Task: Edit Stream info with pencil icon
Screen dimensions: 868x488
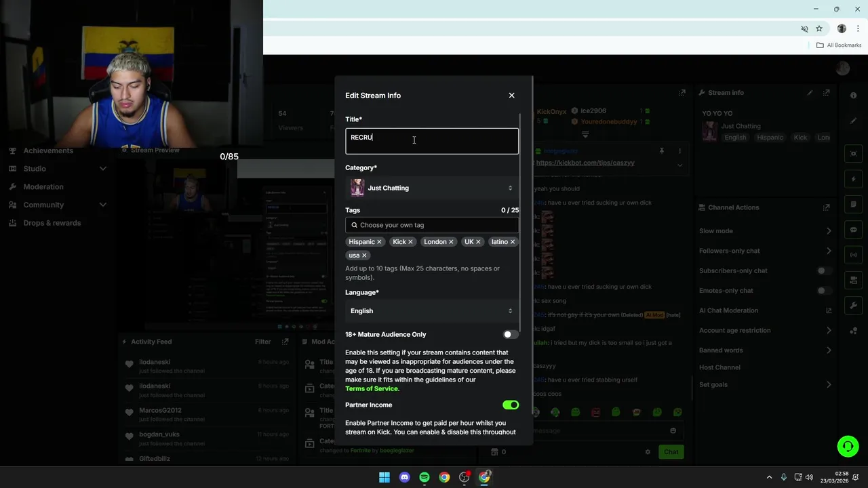Action: click(810, 93)
